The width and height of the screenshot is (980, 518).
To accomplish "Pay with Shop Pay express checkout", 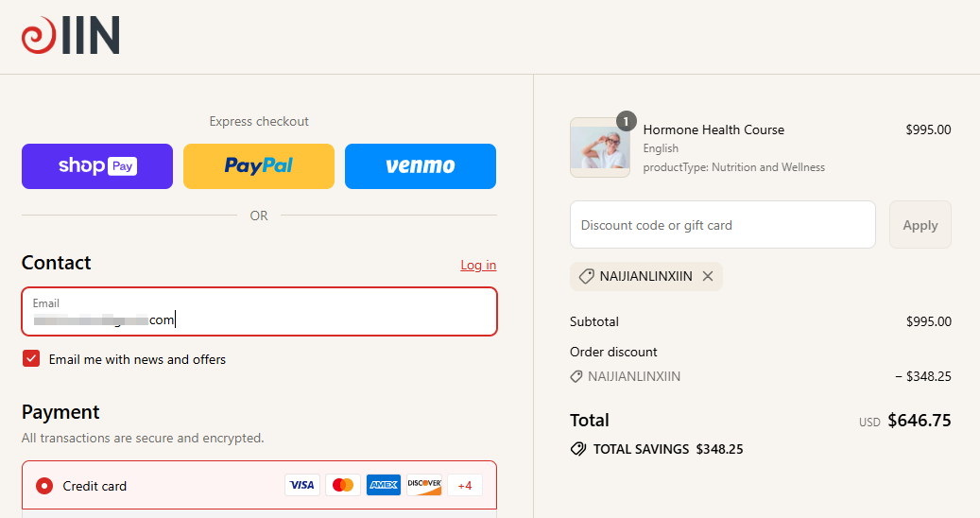I will 97,166.
